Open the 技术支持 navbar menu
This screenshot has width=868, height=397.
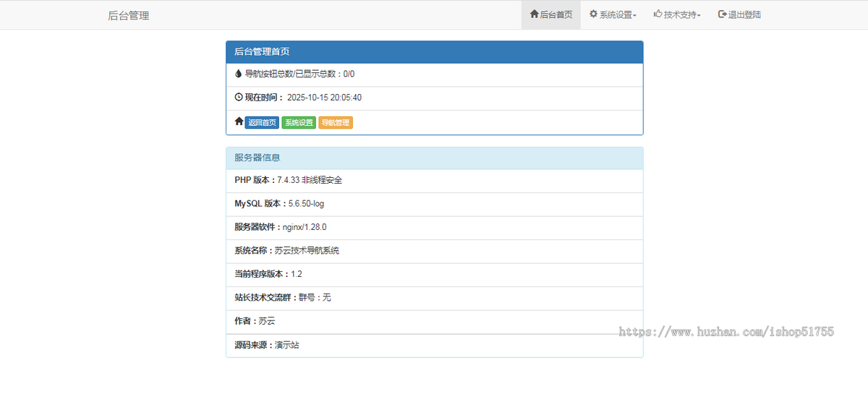pyautogui.click(x=677, y=14)
